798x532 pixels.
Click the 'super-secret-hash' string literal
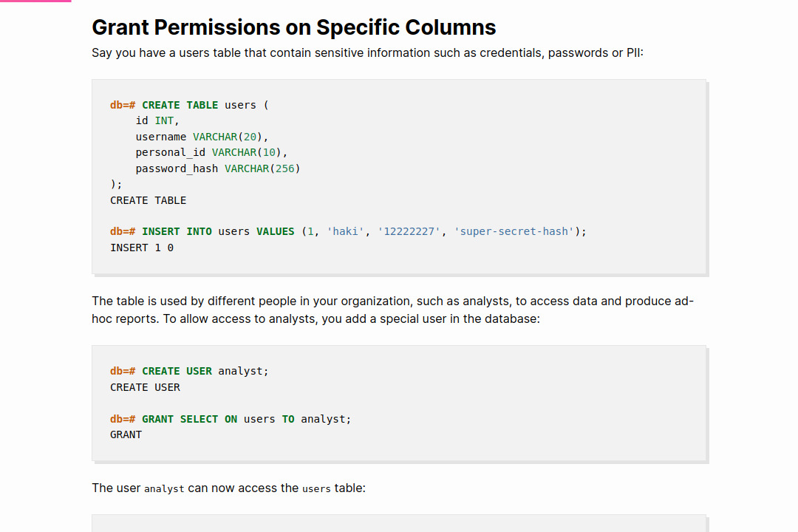point(515,231)
